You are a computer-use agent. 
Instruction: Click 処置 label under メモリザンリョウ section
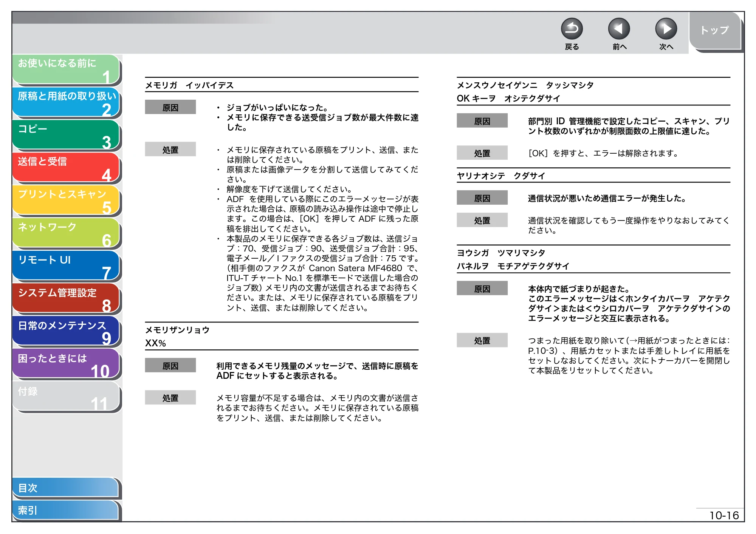[170, 397]
